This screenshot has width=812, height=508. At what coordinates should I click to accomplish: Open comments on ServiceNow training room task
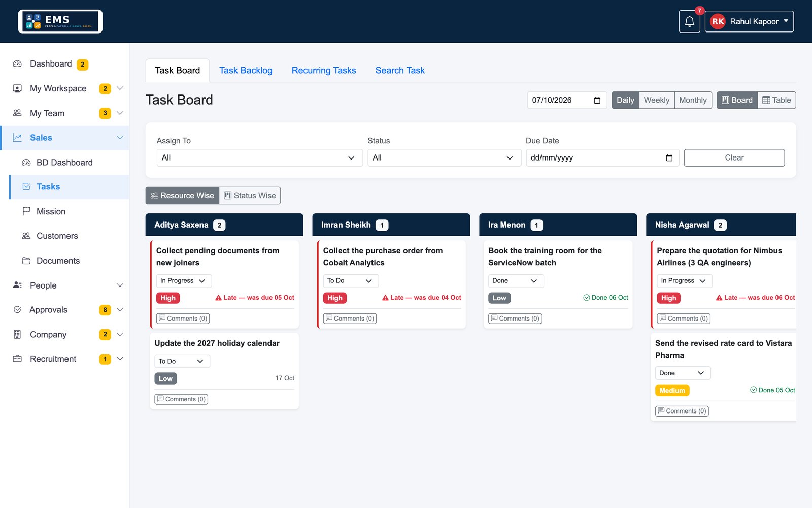pos(515,319)
